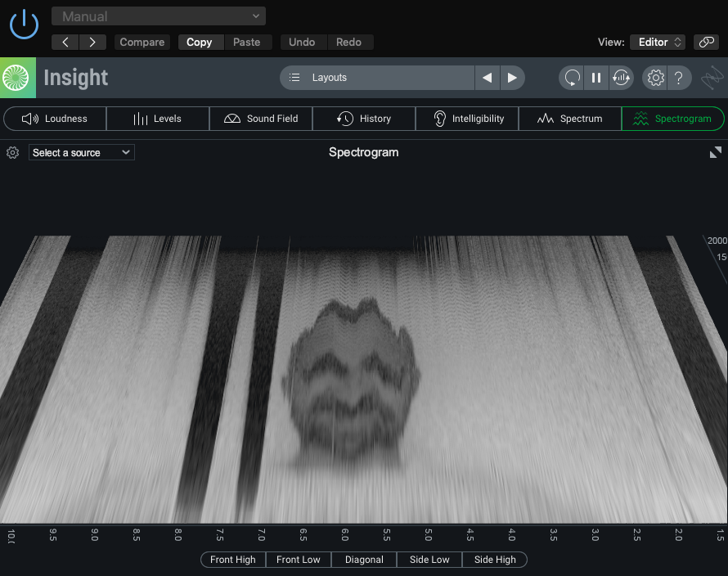Open the Manual preset dropdown
Image resolution: width=728 pixels, height=576 pixels.
click(159, 16)
